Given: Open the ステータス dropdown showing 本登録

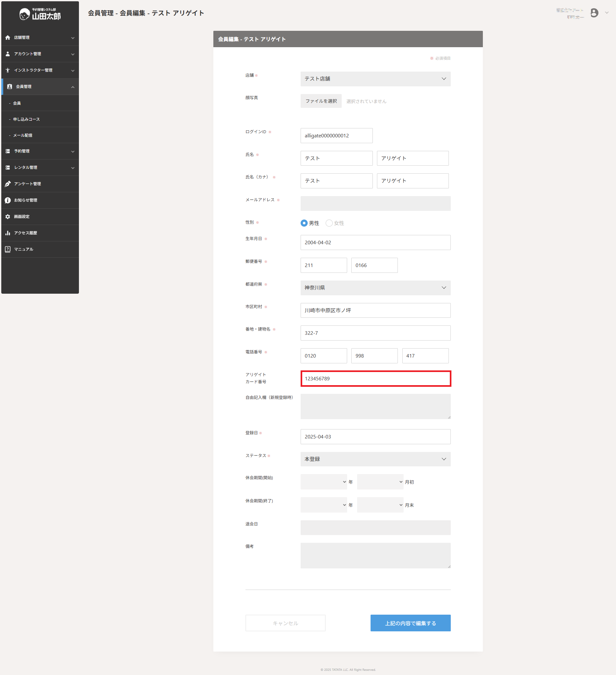Looking at the screenshot, I should pos(375,459).
